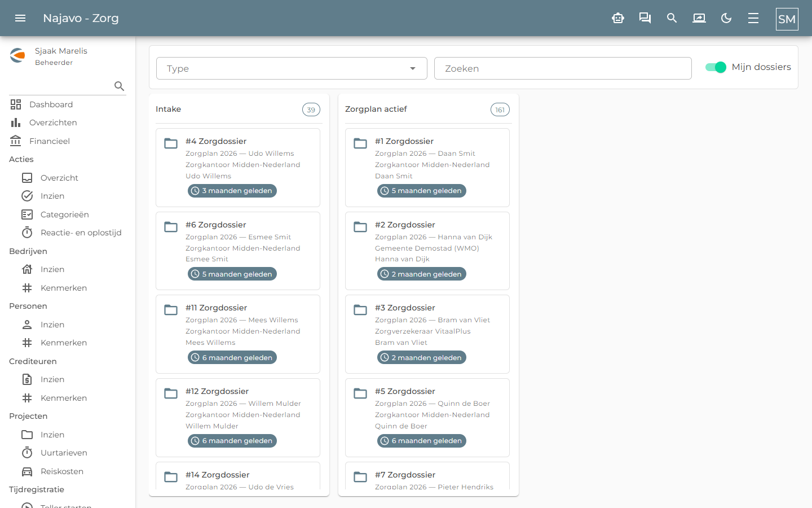
Task: Switch to dark mode with moon icon
Action: click(726, 18)
